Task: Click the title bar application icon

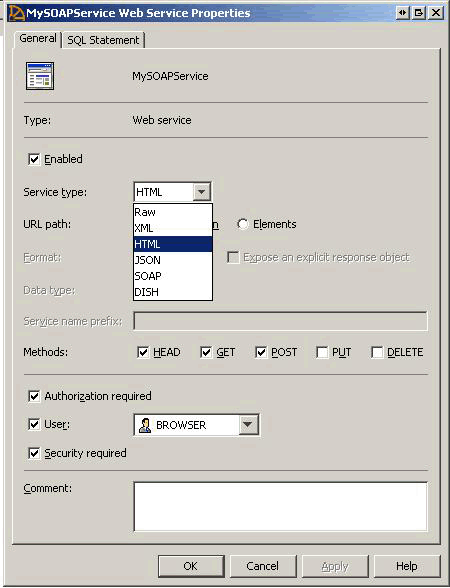Action: pos(16,13)
